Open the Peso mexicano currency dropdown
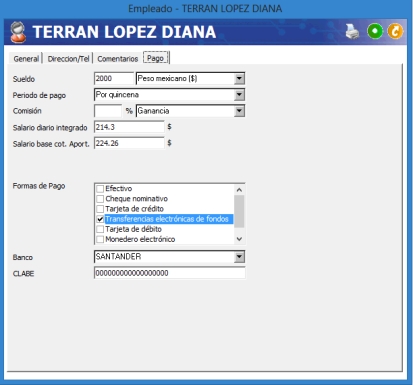The width and height of the screenshot is (413, 385). pyautogui.click(x=239, y=79)
